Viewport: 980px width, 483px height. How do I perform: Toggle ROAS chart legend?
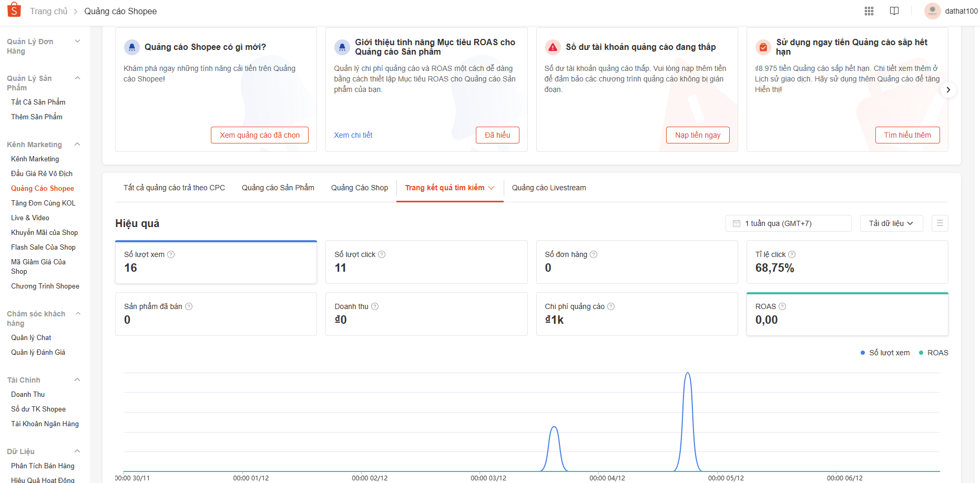pos(934,353)
